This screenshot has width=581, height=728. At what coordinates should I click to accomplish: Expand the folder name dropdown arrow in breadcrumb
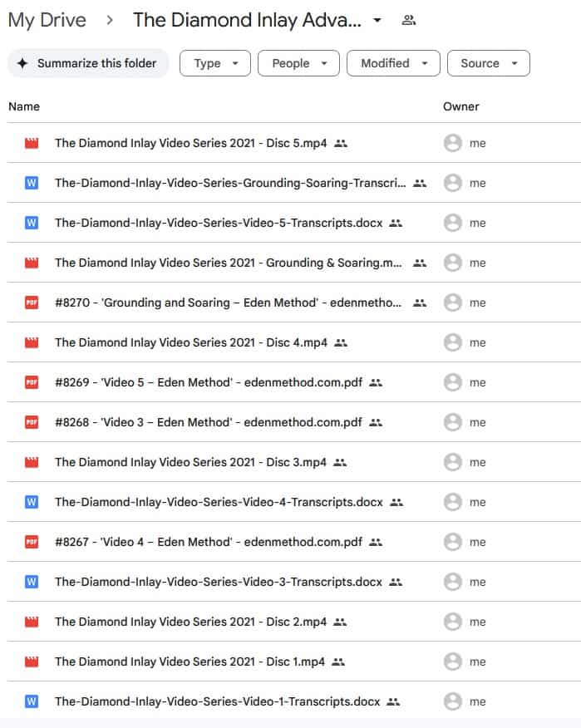point(377,20)
